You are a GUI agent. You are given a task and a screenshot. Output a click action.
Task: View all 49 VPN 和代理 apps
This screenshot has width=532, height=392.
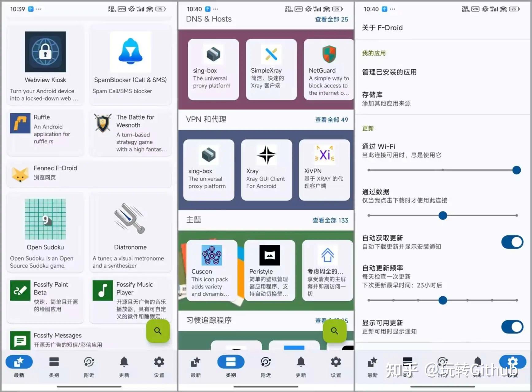coord(332,120)
